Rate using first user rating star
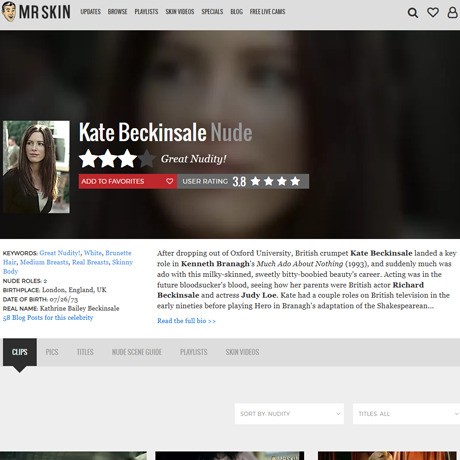 (256, 181)
